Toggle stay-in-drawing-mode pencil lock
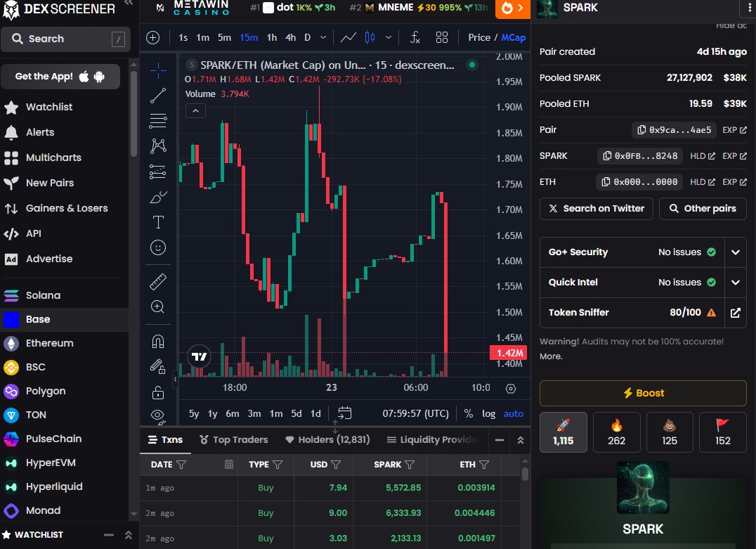 (157, 367)
